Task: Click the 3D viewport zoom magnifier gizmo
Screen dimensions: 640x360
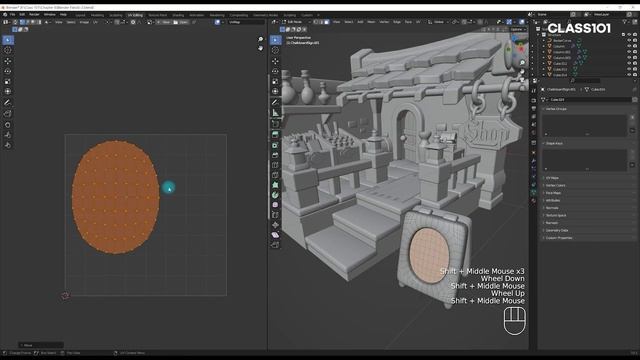Action: (522, 62)
